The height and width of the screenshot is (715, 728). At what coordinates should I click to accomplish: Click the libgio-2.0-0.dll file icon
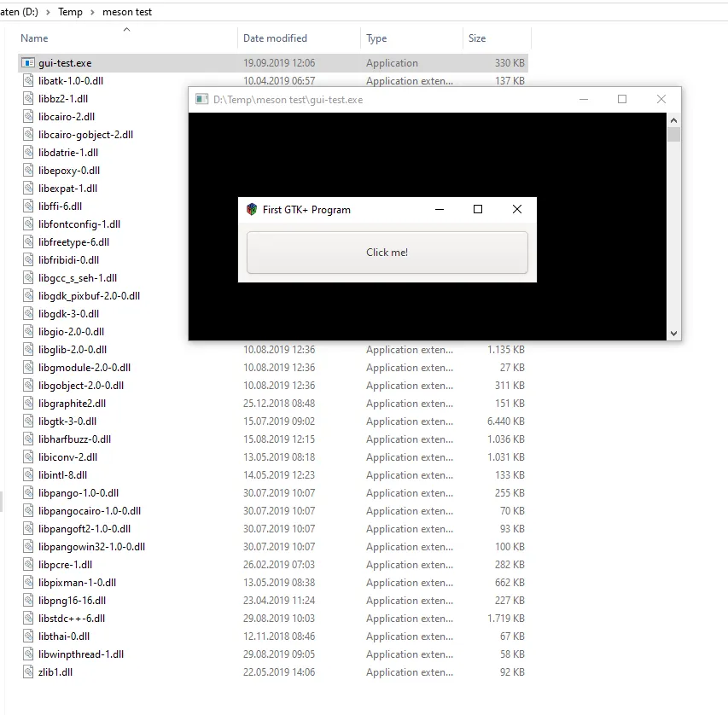point(28,332)
